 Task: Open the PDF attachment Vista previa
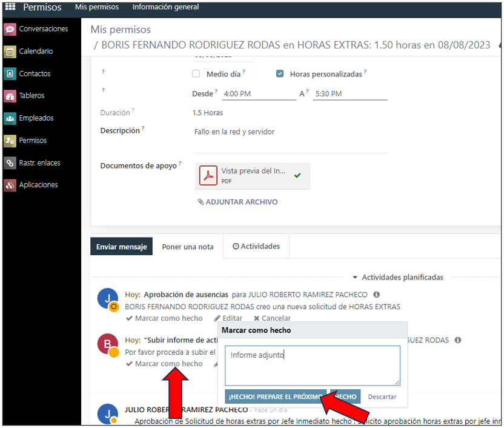click(252, 175)
